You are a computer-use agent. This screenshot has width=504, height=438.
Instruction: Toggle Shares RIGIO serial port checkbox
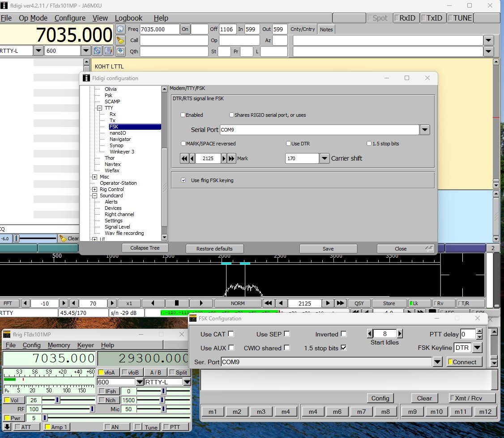[x=231, y=115]
